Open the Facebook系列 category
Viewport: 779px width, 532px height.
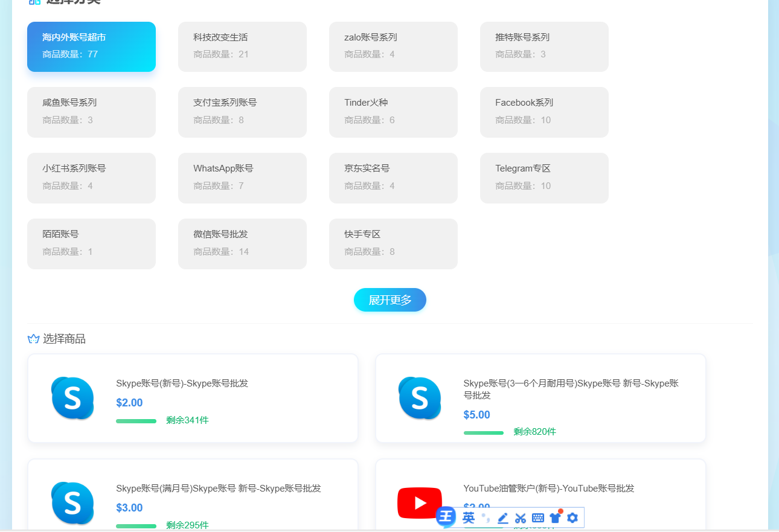(544, 112)
